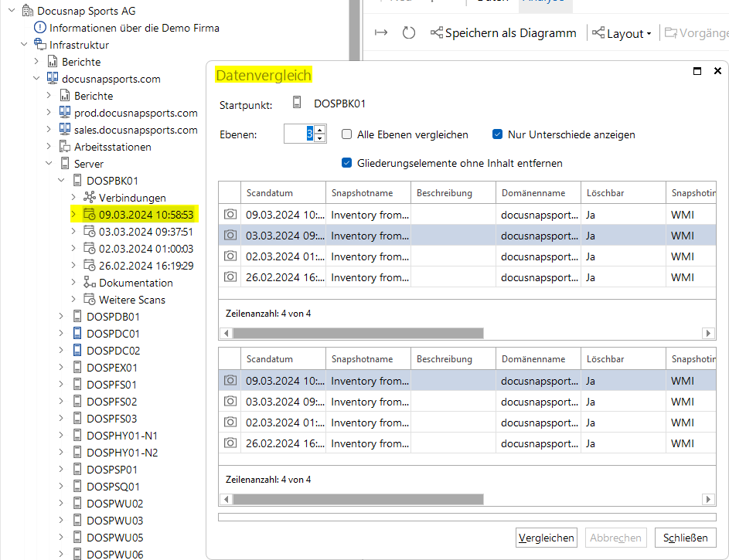Image resolution: width=729 pixels, height=560 pixels.
Task: Uncheck Nur Unterschiede anzeigen
Action: coord(498,134)
